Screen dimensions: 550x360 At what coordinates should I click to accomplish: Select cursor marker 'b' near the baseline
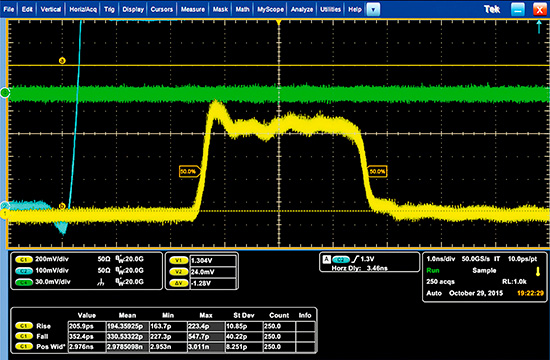pos(62,206)
